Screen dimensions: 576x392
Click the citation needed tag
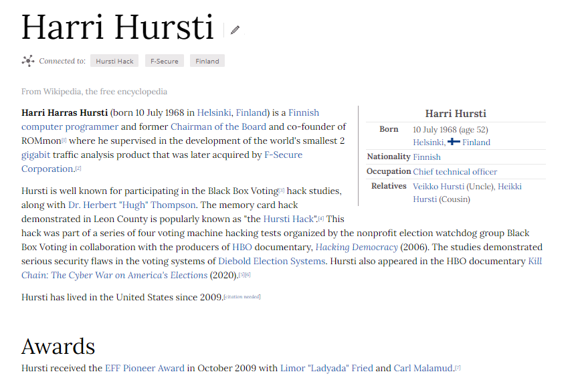[242, 296]
